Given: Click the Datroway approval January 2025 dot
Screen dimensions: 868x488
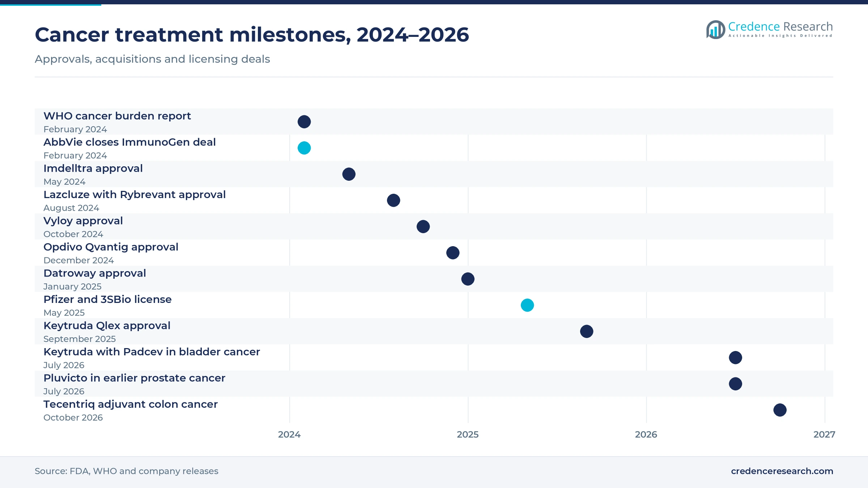Looking at the screenshot, I should pyautogui.click(x=468, y=279).
